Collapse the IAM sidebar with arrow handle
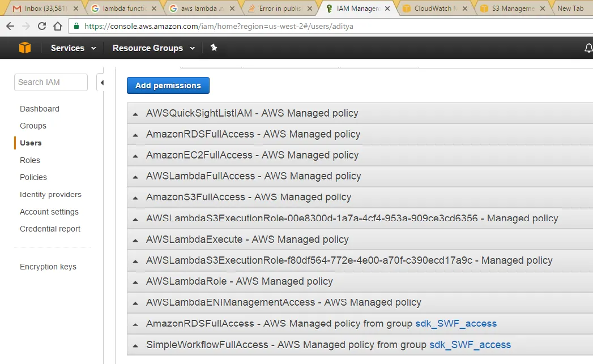Screen dimensions: 593x364 [x=102, y=83]
